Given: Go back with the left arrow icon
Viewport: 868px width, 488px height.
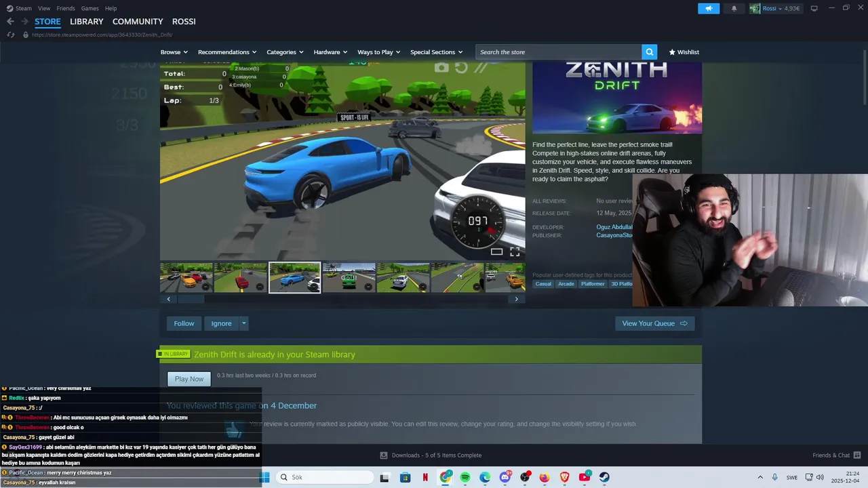Looking at the screenshot, I should pyautogui.click(x=10, y=22).
